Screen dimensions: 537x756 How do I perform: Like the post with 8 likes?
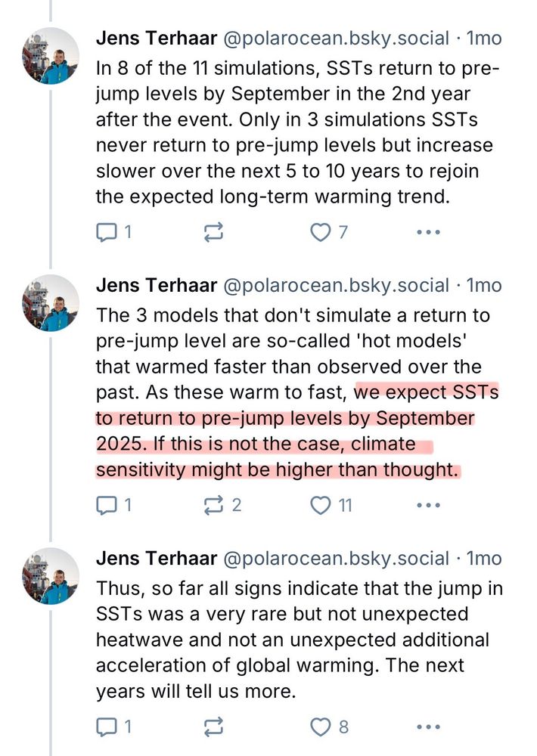click(x=330, y=727)
